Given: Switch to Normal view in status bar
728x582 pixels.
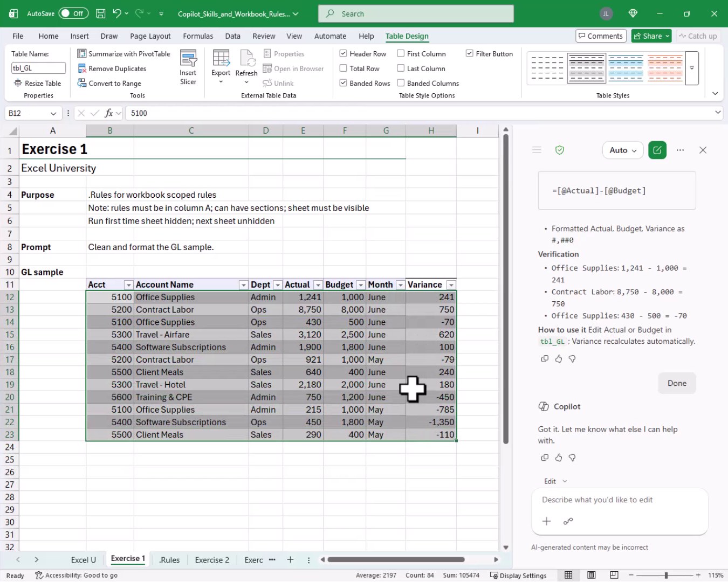Looking at the screenshot, I should (x=568, y=575).
